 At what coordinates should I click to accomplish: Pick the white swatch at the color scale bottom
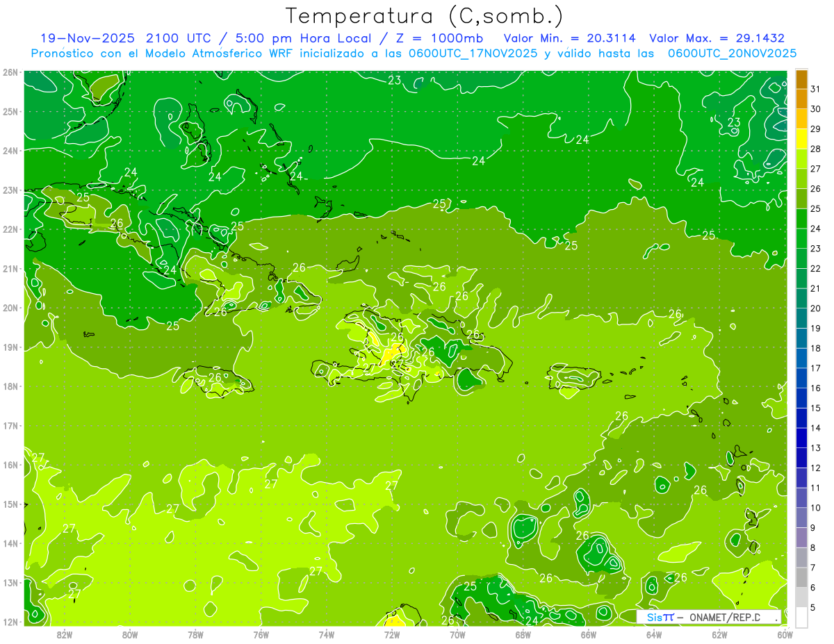point(801,616)
